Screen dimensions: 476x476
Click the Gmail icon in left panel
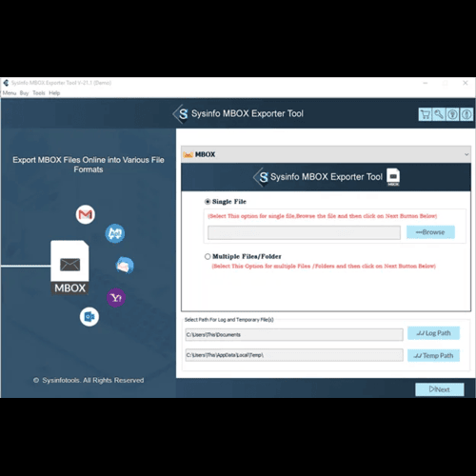click(x=86, y=214)
